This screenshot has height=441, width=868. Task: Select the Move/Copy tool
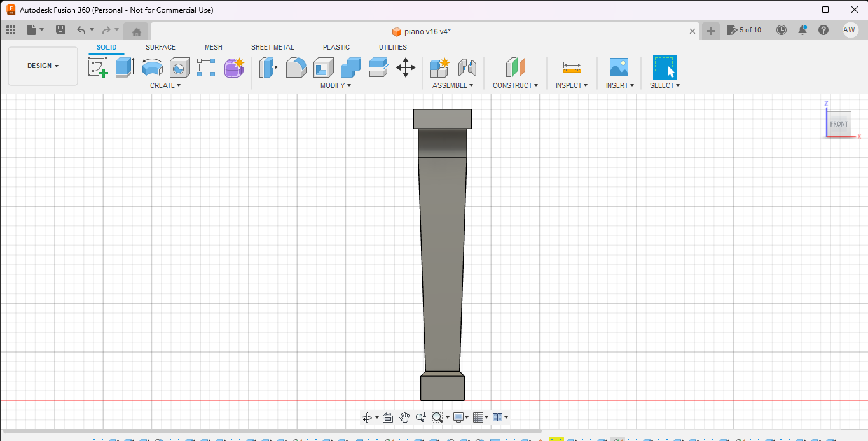(x=406, y=67)
